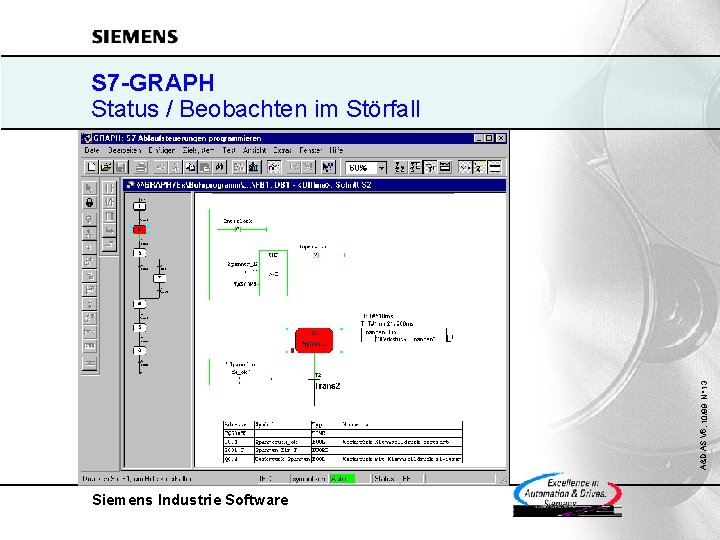Image resolution: width=720 pixels, height=540 pixels.
Task: Open the Test menu
Action: [229, 150]
